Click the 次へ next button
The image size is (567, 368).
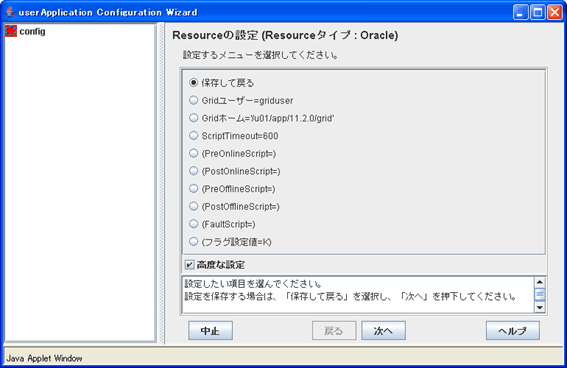pos(383,330)
